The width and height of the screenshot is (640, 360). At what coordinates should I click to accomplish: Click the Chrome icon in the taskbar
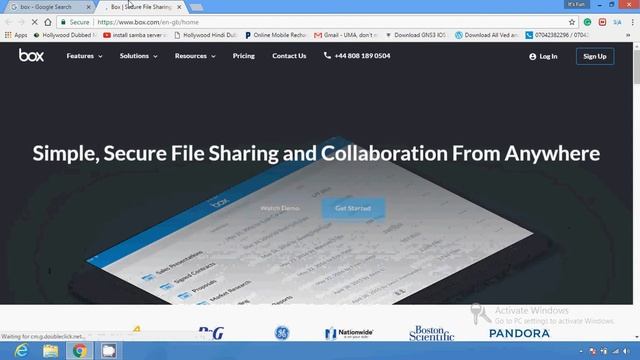click(80, 351)
